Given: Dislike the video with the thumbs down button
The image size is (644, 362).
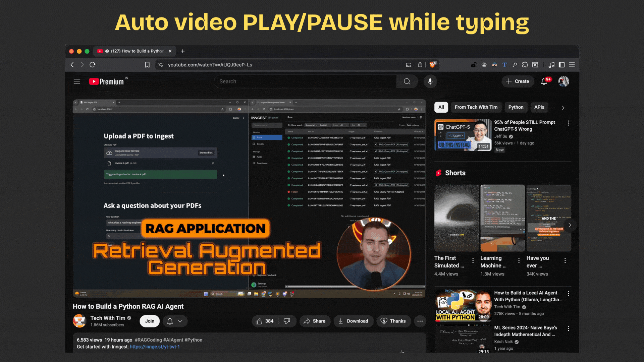Looking at the screenshot, I should (287, 321).
